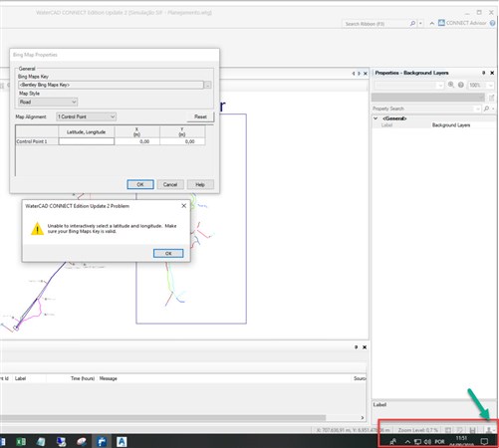The width and height of the screenshot is (499, 448).
Task: Collapse the <General> property group
Action: (x=375, y=118)
